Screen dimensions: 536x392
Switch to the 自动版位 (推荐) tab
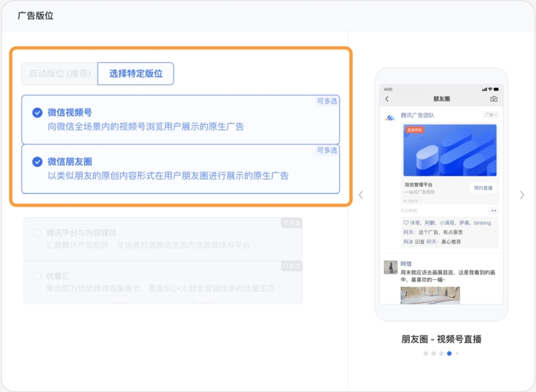pos(58,74)
